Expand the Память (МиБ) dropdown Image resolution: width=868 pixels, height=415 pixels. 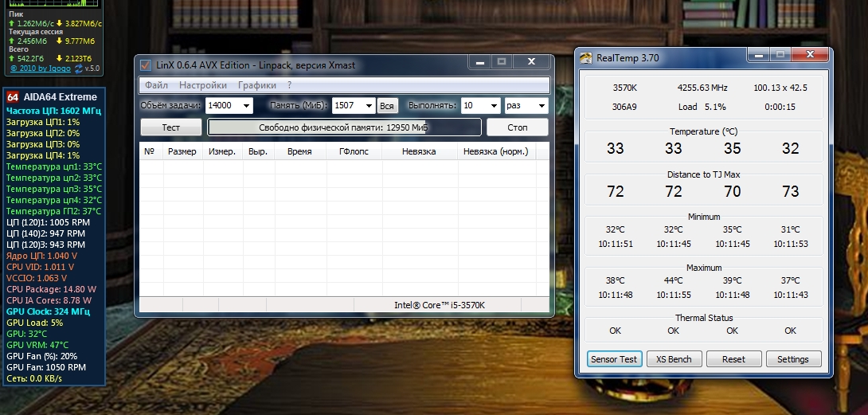(369, 105)
